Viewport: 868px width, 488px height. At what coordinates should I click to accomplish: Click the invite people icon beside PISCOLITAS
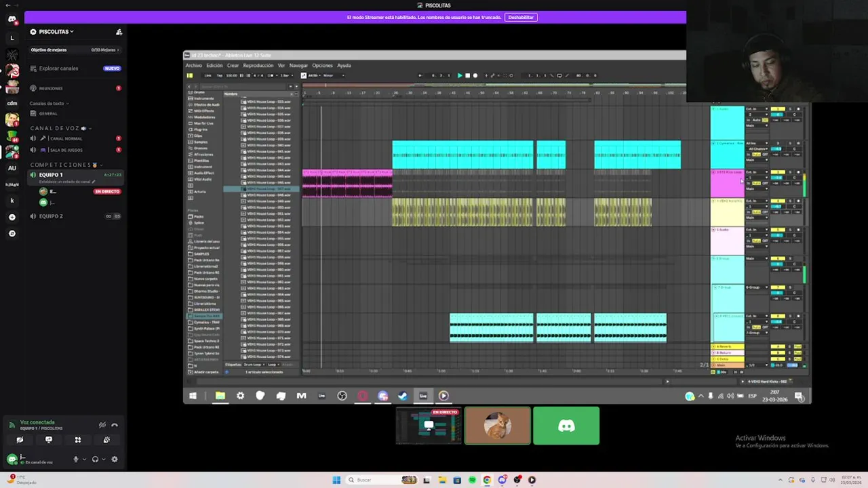[119, 32]
